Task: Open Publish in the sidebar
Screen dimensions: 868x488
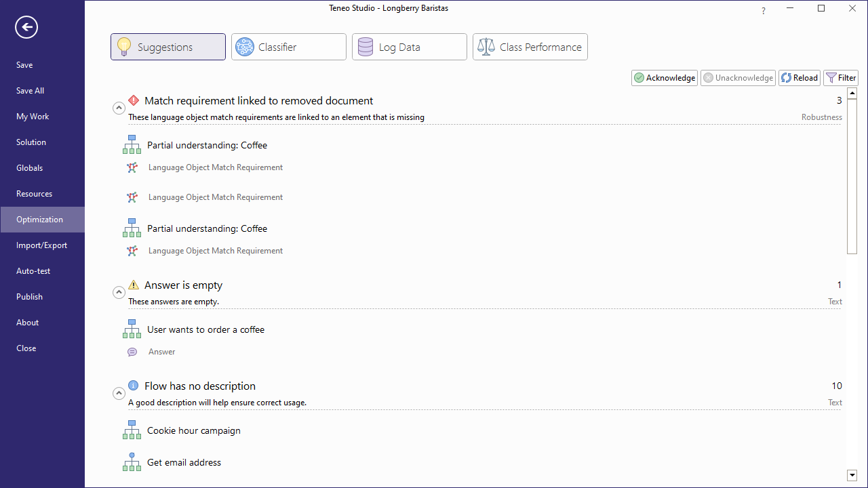Action: tap(42, 297)
